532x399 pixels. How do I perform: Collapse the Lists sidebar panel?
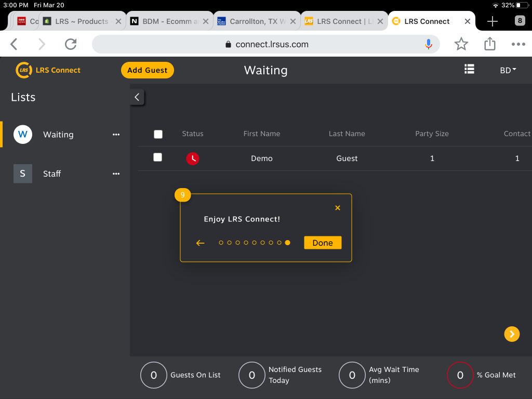click(x=137, y=97)
